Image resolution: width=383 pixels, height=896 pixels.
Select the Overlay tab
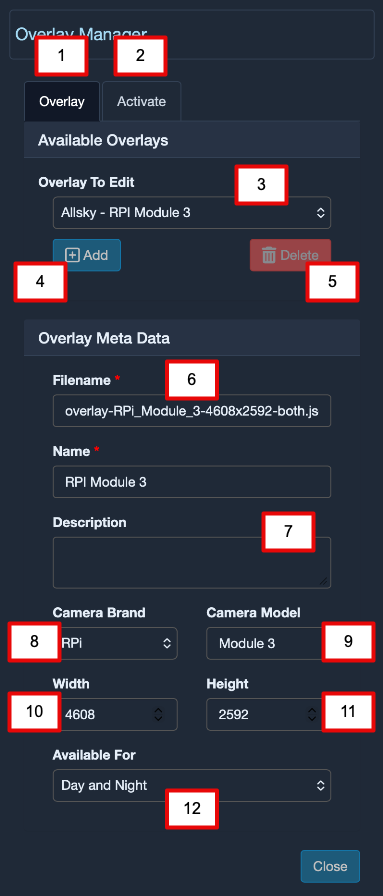[x=62, y=102]
